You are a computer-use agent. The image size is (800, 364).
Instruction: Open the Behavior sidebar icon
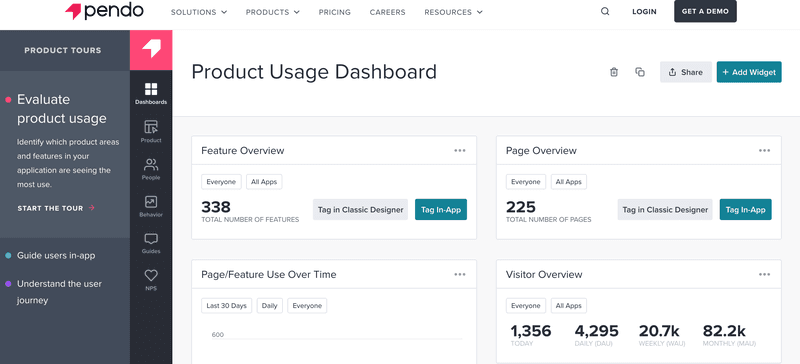pyautogui.click(x=151, y=206)
